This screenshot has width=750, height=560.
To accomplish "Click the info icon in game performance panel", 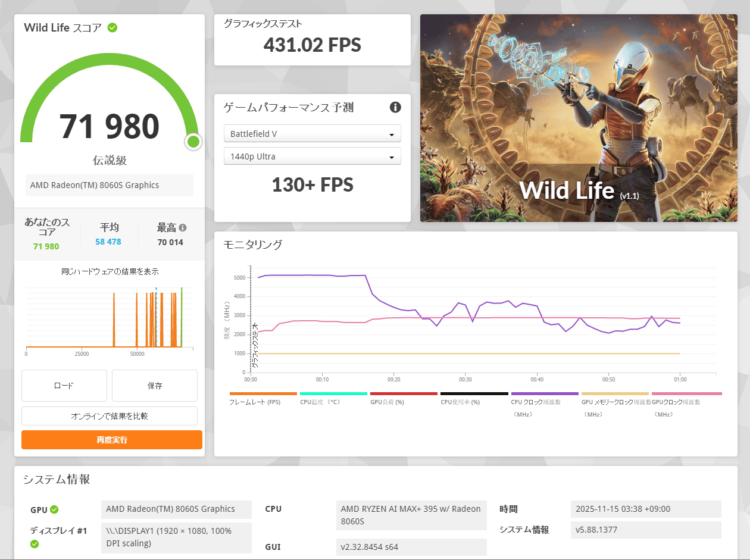I will coord(395,107).
